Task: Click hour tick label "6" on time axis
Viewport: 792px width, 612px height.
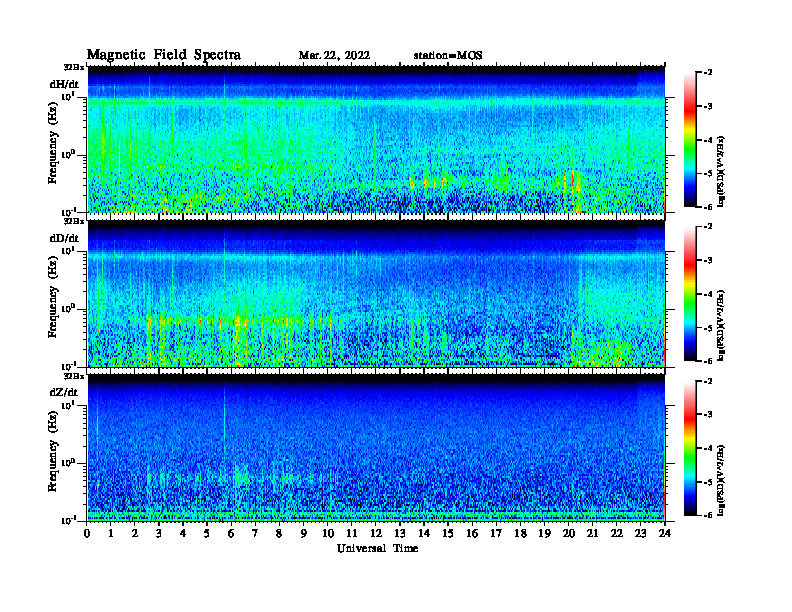Action: [x=231, y=533]
